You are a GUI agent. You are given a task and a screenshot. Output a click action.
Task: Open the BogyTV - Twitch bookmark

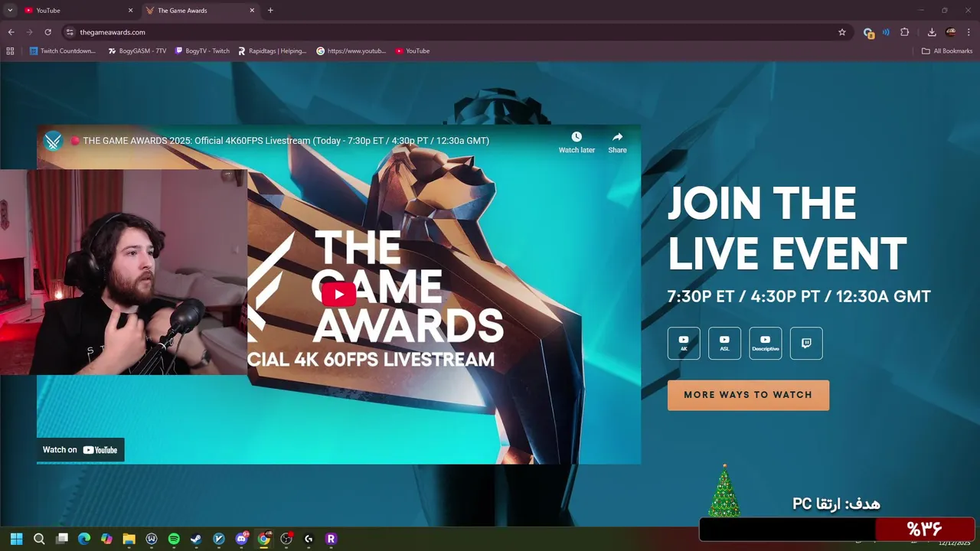tap(202, 51)
